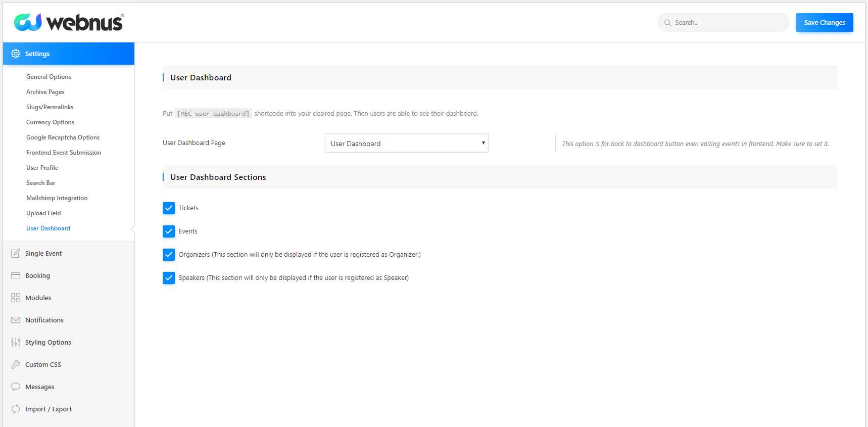Open the Settings menu section
Viewport: 868px width, 427px height.
pos(69,54)
